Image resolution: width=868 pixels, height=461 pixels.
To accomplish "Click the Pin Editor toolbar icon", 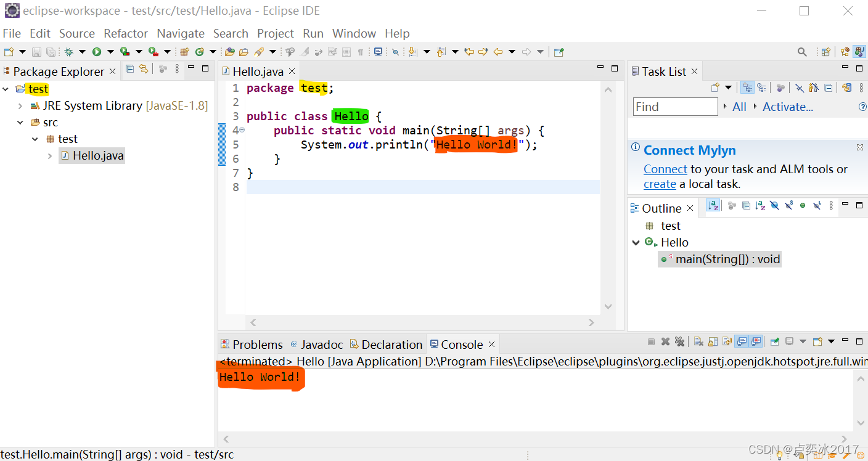I will click(559, 52).
